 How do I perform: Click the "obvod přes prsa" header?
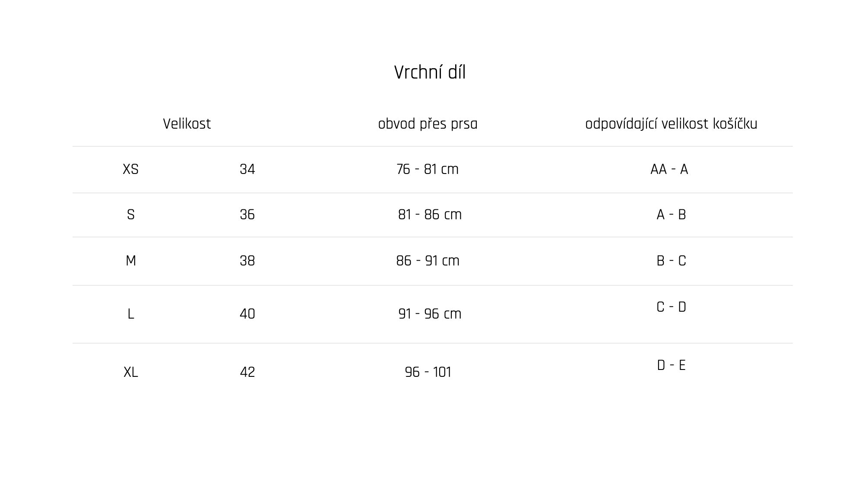pyautogui.click(x=428, y=124)
